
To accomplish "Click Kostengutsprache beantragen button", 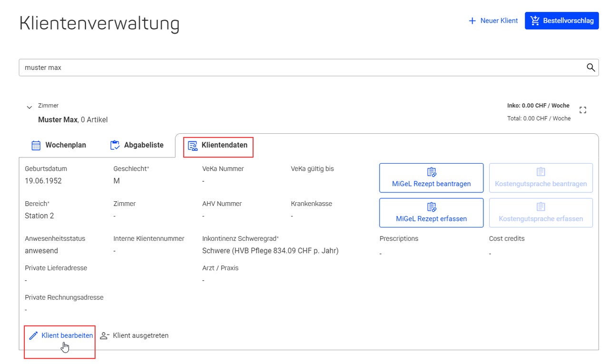I will pos(541,178).
